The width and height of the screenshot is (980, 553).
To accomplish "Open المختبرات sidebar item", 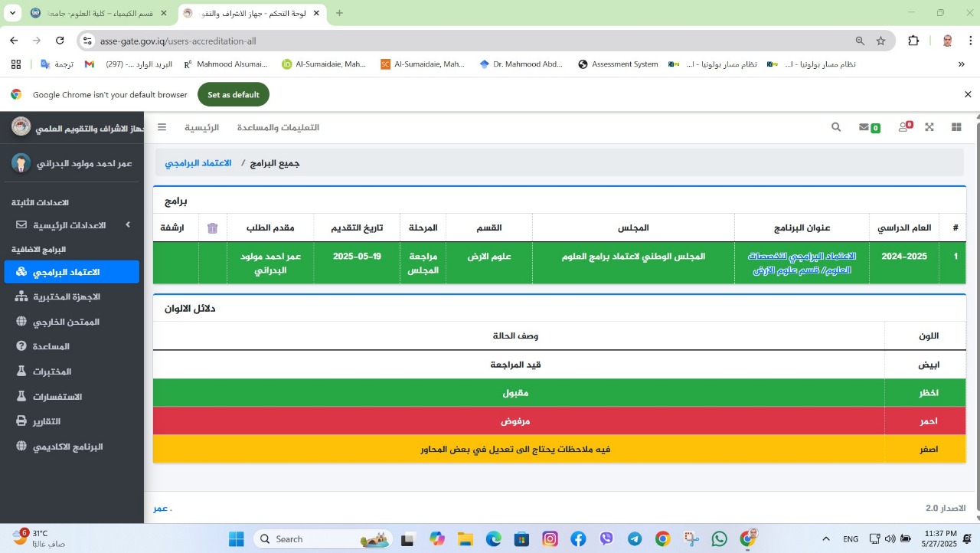I will tap(51, 371).
